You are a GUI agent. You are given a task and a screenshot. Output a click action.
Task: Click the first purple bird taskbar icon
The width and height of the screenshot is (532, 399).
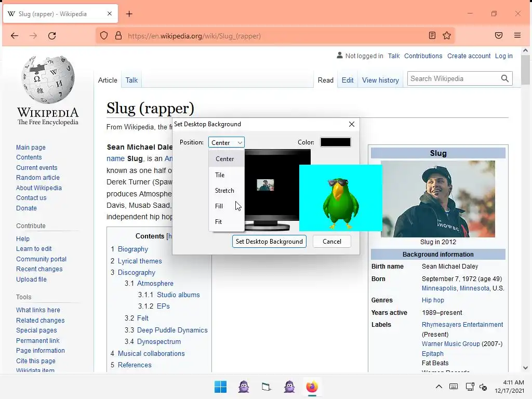244,387
